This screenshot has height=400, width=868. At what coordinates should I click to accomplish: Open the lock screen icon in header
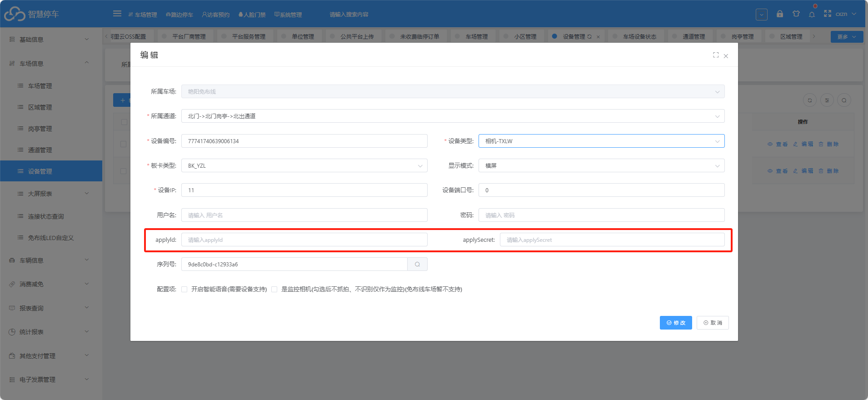point(780,14)
